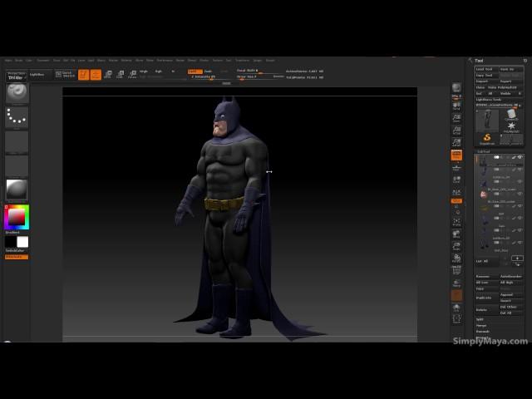The image size is (532, 399).
Task: Toggle eye visibility of the selected top subtool
Action: pyautogui.click(x=520, y=157)
